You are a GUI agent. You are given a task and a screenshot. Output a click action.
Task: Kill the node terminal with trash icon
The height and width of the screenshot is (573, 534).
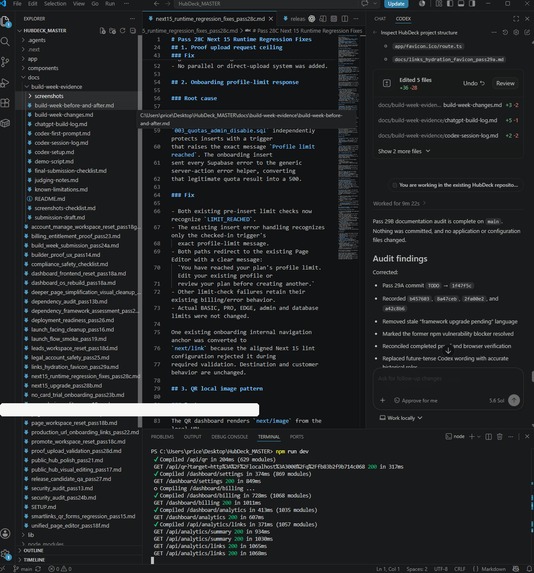pos(500,437)
